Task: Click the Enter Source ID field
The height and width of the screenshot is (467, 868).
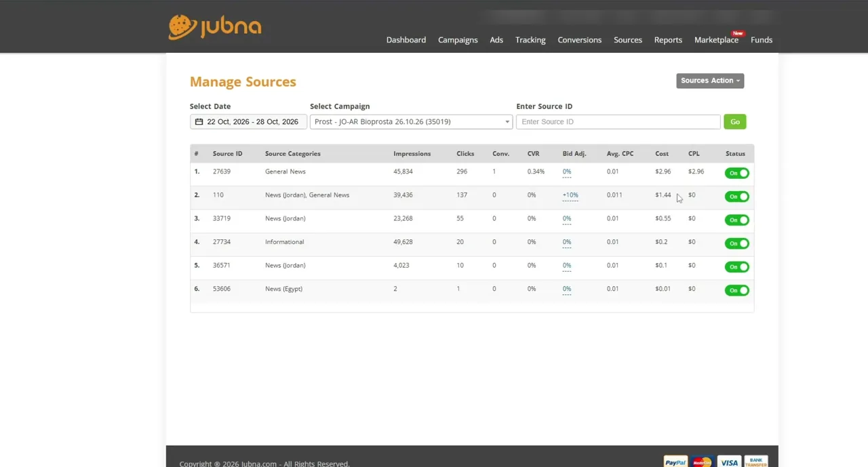Action: (x=618, y=122)
